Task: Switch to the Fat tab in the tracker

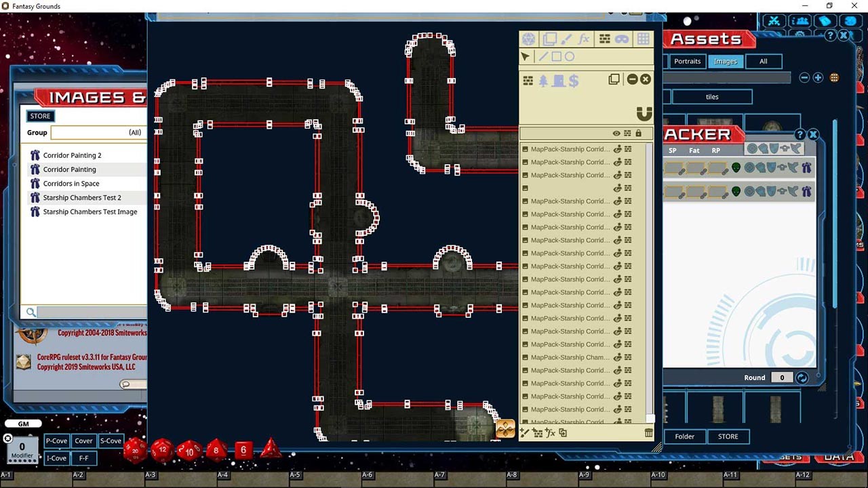Action: point(694,150)
